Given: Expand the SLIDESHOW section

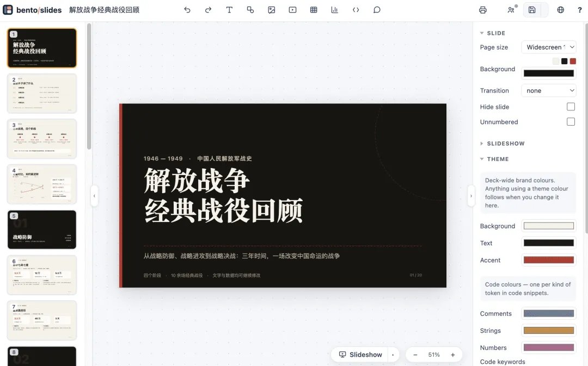Looking at the screenshot, I should coord(502,144).
